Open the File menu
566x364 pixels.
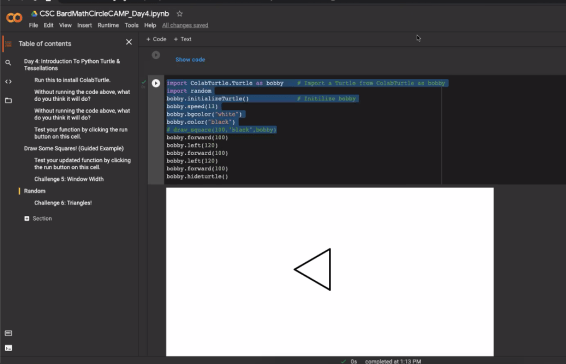33,25
